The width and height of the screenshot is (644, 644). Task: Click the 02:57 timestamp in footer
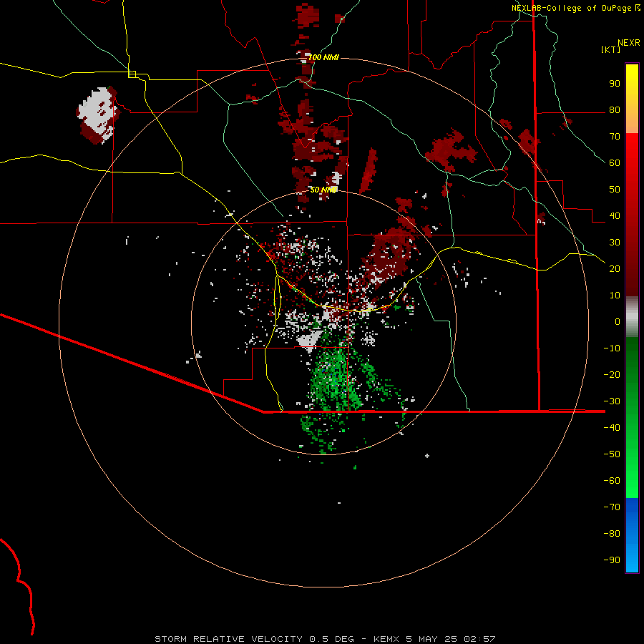tap(479, 639)
